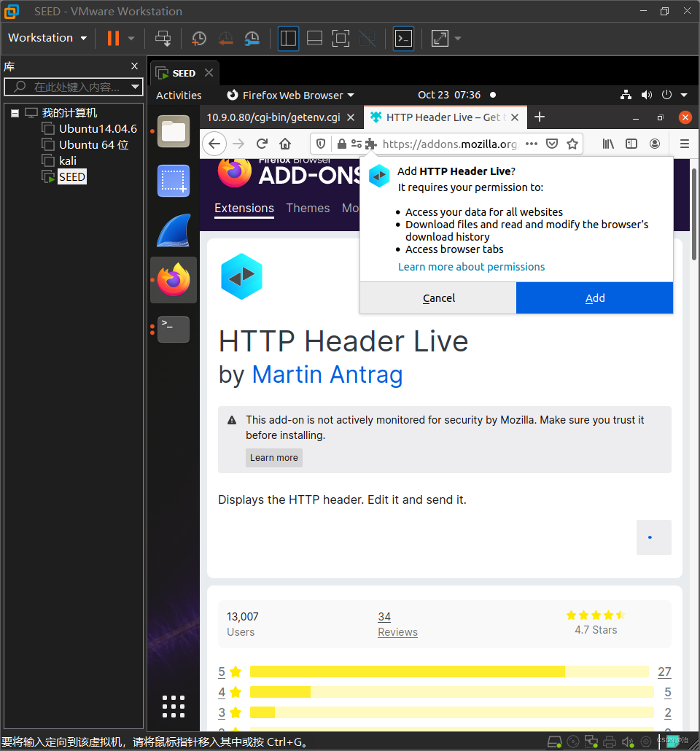Toggle the thumbnail bar view
This screenshot has width=700, height=751.
tap(314, 39)
